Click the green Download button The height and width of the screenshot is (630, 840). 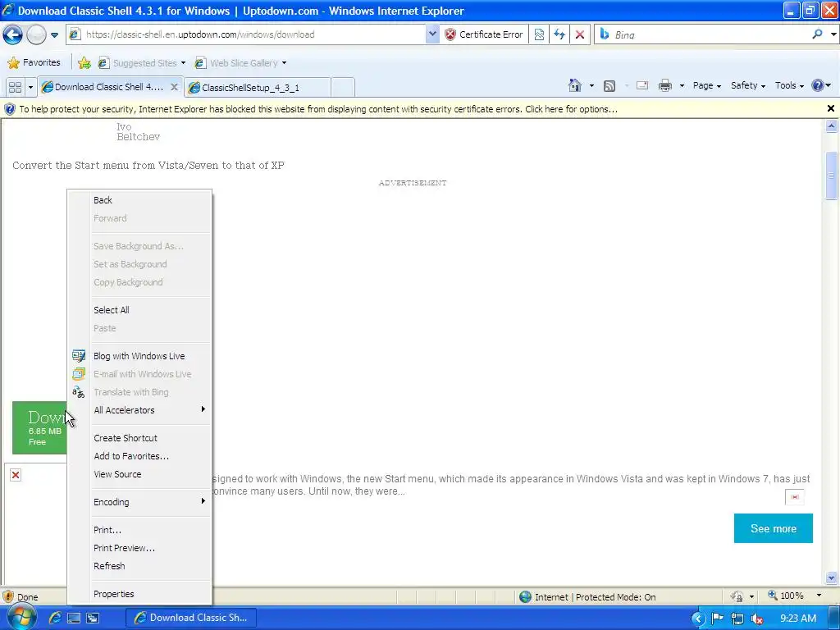tap(39, 427)
